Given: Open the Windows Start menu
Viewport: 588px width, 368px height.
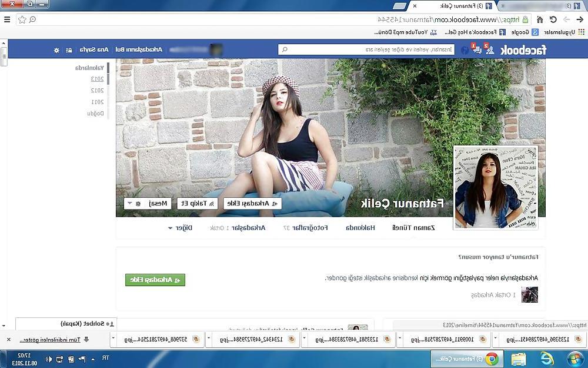Looking at the screenshot, I should (575, 359).
